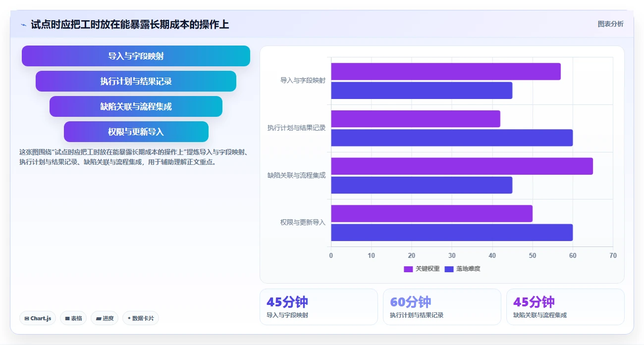Toggle the 关键权重 legend swatch
This screenshot has width=644, height=345.
coord(408,269)
